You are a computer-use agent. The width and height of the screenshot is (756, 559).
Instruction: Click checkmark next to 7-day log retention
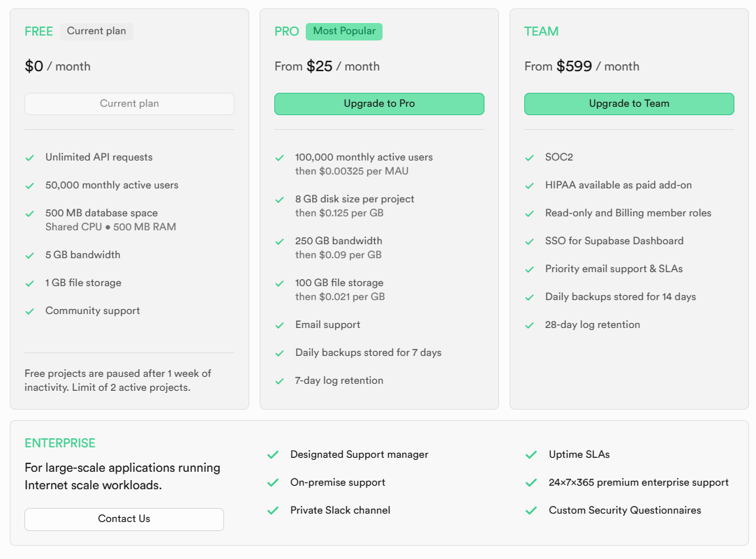click(x=280, y=381)
